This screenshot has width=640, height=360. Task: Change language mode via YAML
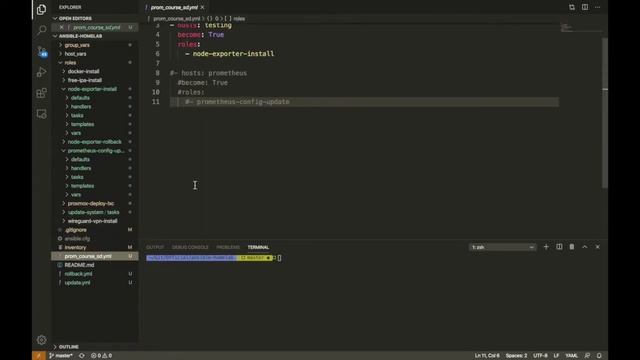571,356
